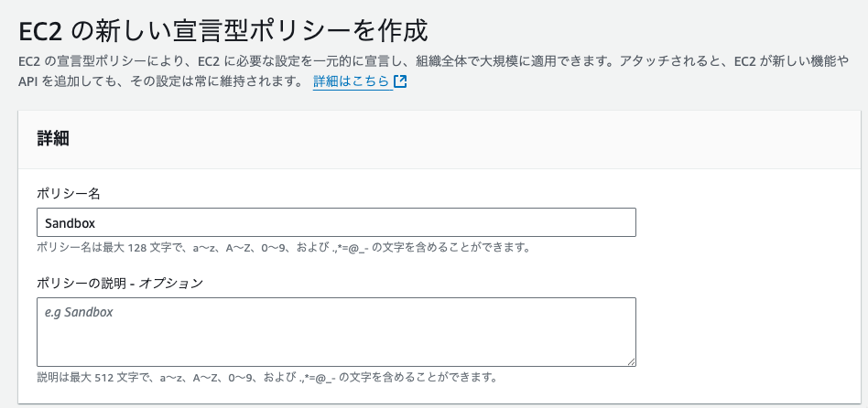Image resolution: width=868 pixels, height=408 pixels.
Task: Focus the ポリシー名 input containing Sandbox
Action: point(336,222)
